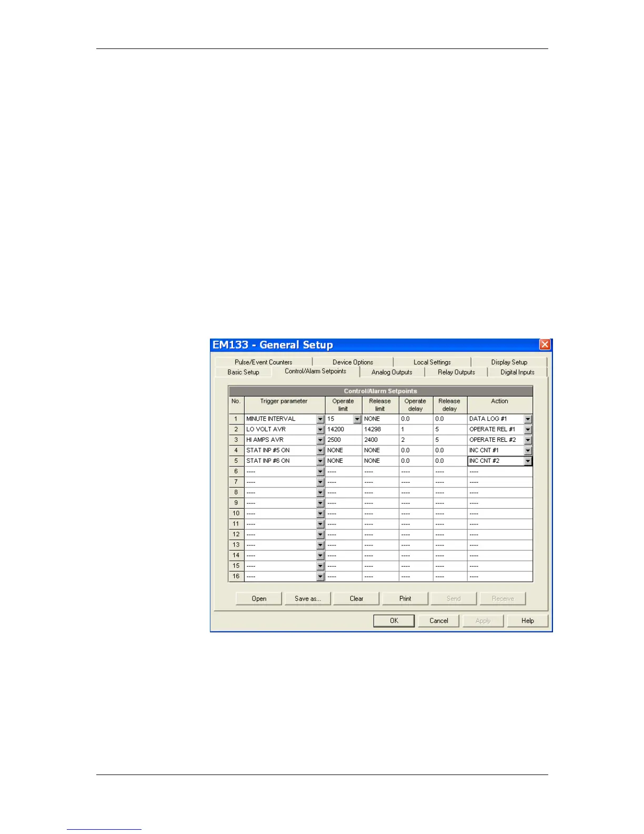This screenshot has width=644, height=834.
Task: Click release limit cell 2400
Action: pos(380,440)
